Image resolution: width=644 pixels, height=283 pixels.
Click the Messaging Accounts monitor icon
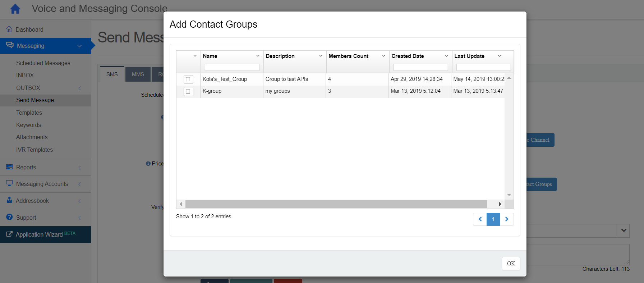click(x=9, y=183)
